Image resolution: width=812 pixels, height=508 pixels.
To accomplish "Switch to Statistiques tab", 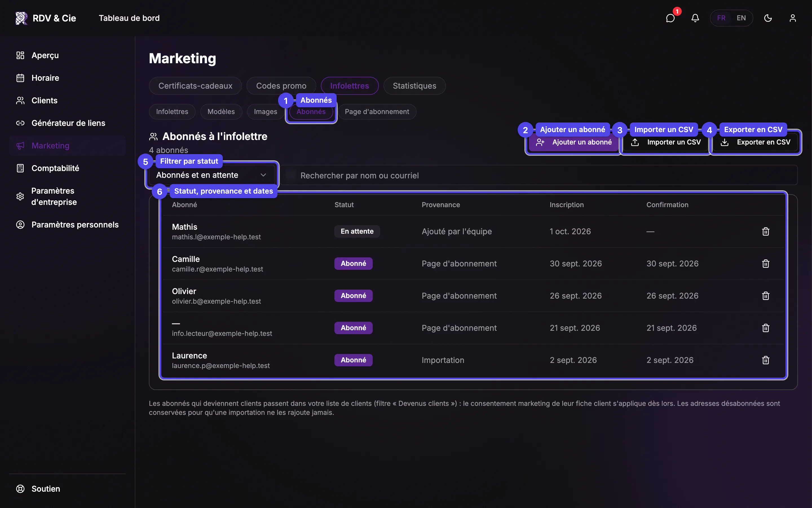I will pyautogui.click(x=414, y=86).
